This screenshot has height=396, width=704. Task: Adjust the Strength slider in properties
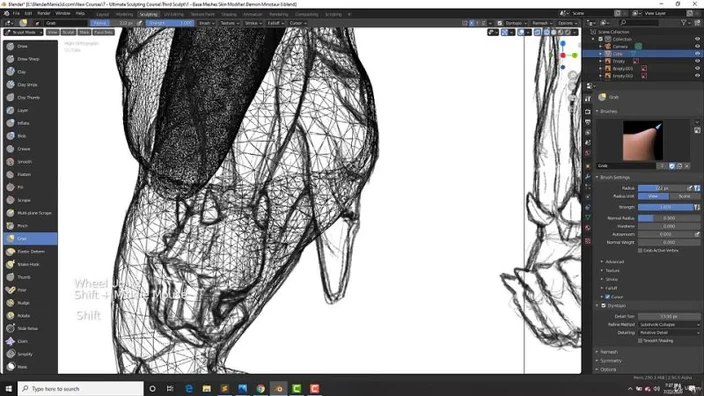click(x=665, y=207)
